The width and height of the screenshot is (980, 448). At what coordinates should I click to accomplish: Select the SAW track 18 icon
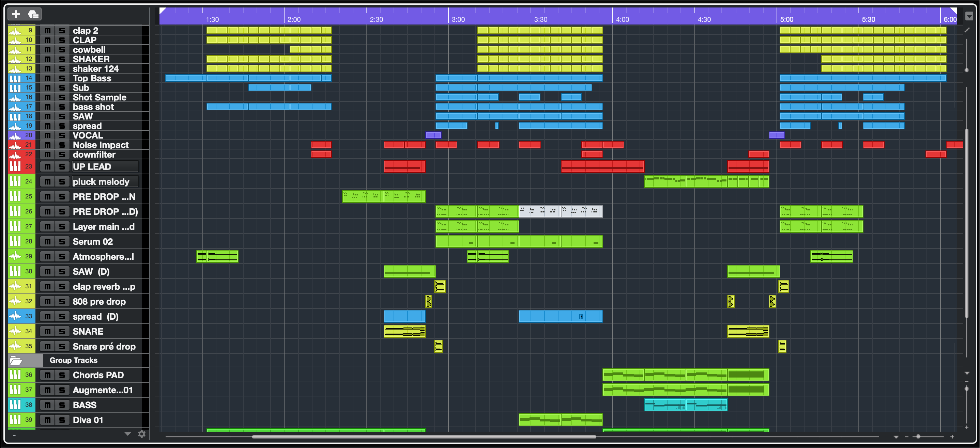(x=15, y=116)
